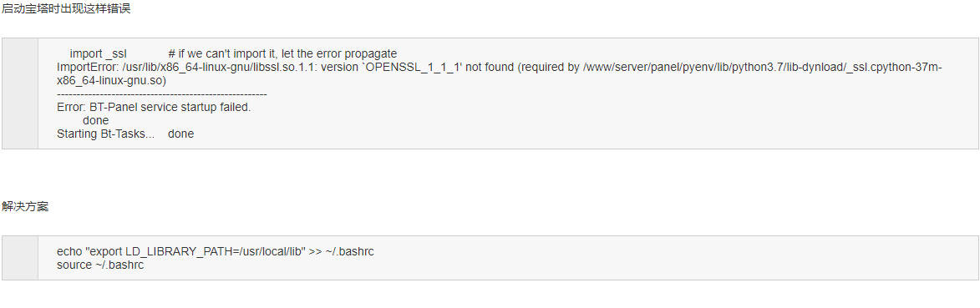
Task: Click the 'echo' command in solution block
Action: [x=69, y=252]
